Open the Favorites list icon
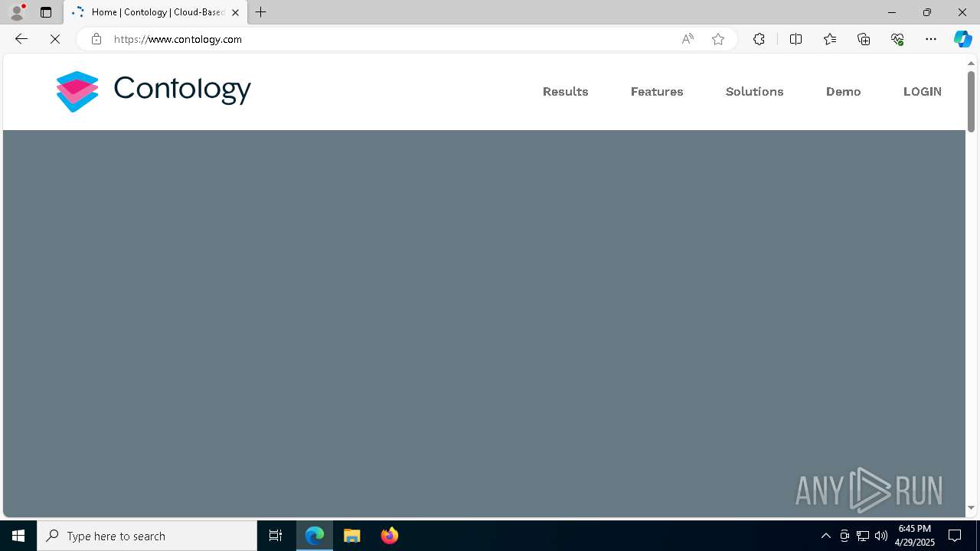 (830, 39)
